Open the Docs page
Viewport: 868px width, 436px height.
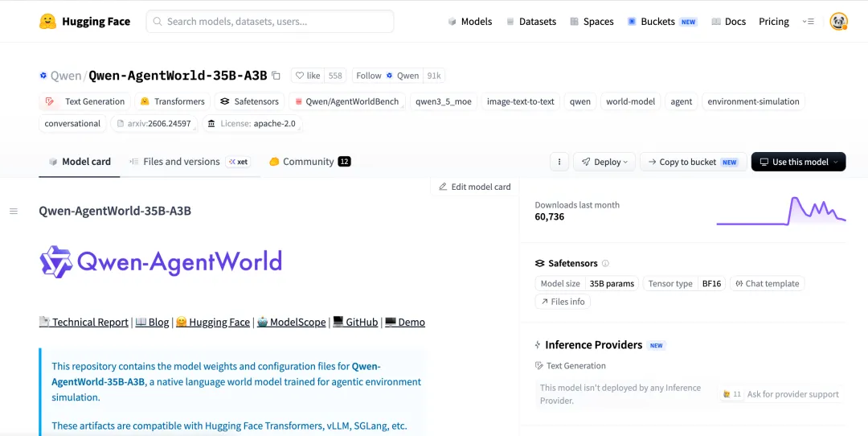pos(728,22)
